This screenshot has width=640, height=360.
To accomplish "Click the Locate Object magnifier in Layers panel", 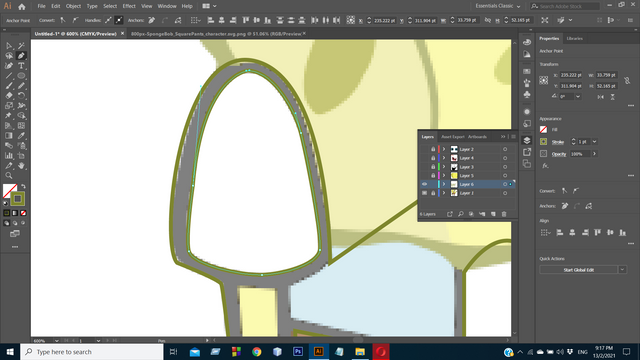I will coord(461,214).
